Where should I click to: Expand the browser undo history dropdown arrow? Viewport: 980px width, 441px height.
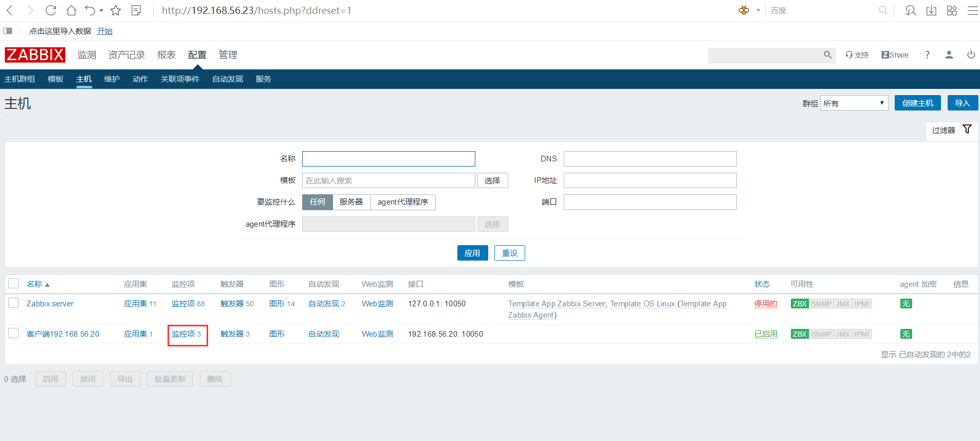(101, 10)
